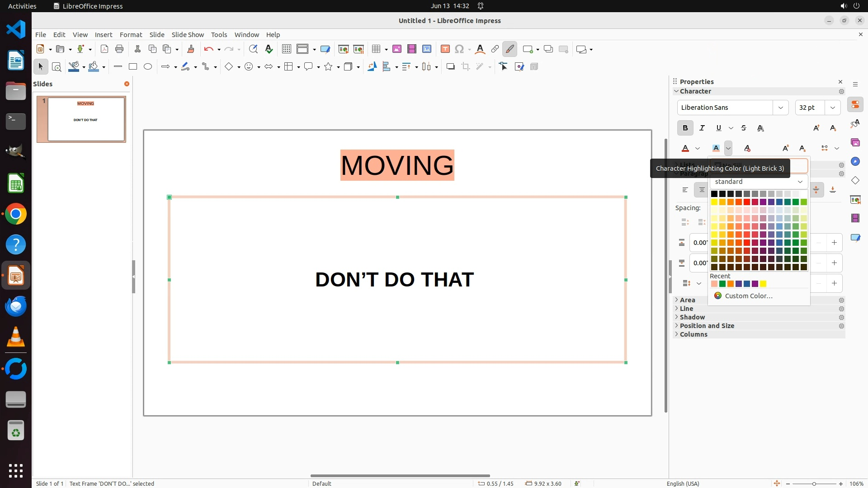Select the Ellipse drawing tool

tap(148, 67)
